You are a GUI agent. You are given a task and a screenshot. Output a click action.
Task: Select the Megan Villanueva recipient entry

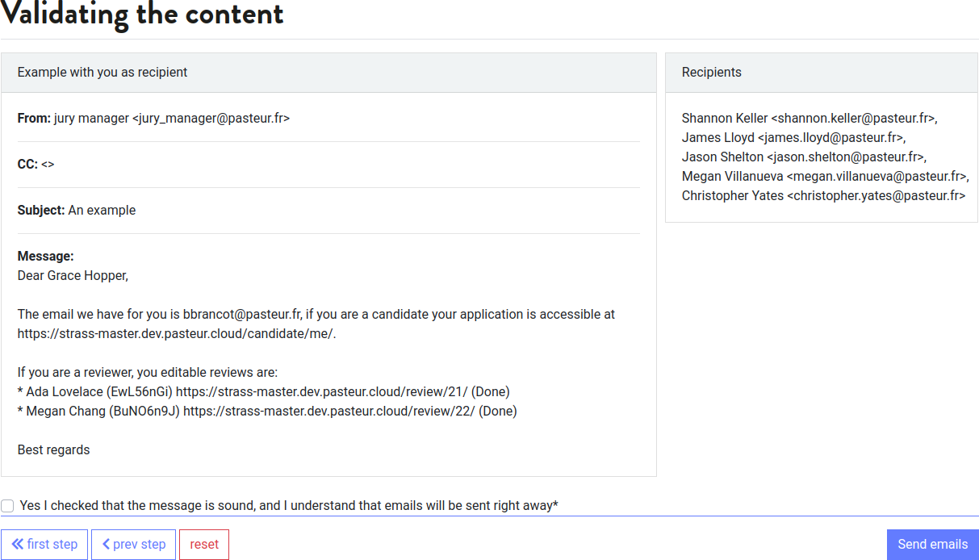(825, 177)
